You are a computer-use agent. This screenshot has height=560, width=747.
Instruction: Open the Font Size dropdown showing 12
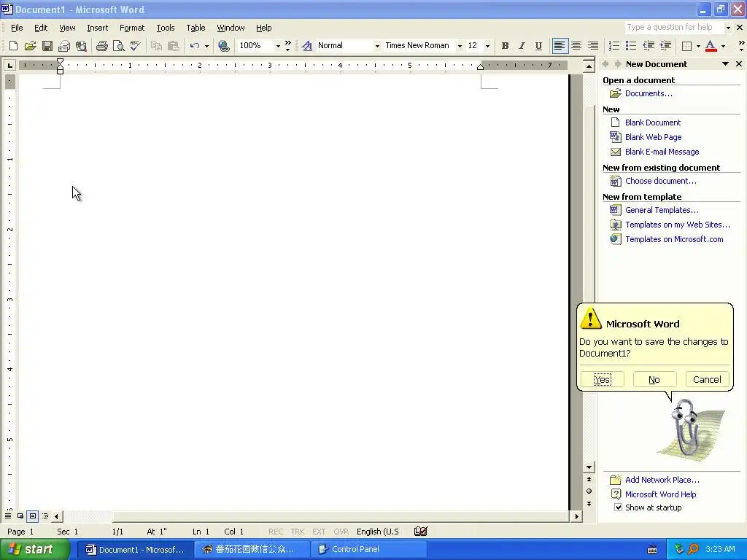click(487, 46)
